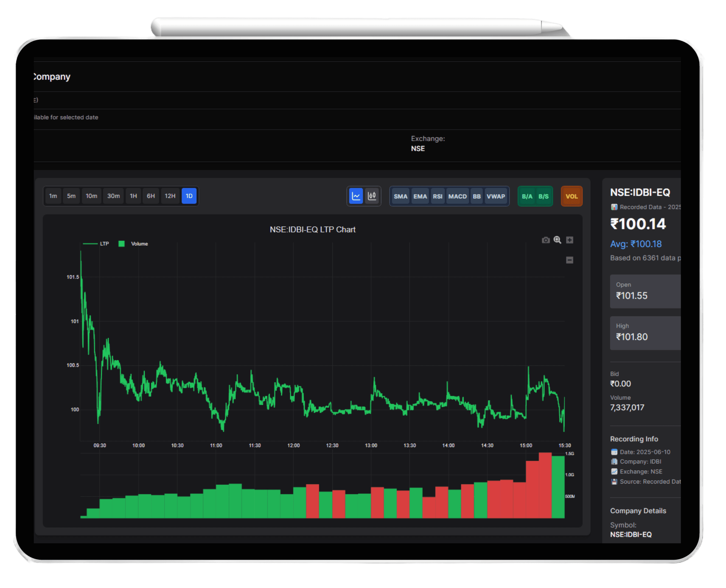
Task: Select the box zoom magnifier icon
Action: [557, 240]
